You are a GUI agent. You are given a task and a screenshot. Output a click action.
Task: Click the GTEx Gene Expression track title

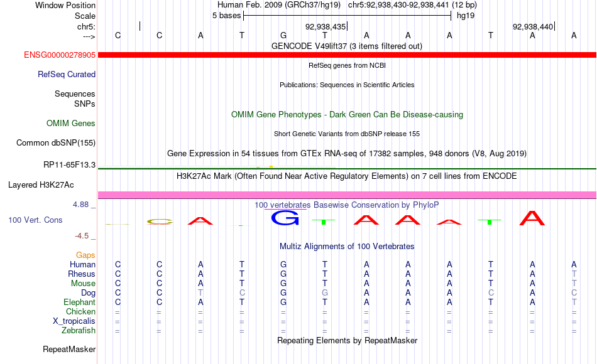pyautogui.click(x=347, y=153)
